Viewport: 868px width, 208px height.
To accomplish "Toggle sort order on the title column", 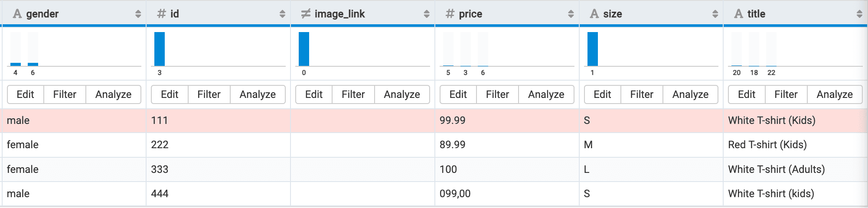I will click(859, 14).
